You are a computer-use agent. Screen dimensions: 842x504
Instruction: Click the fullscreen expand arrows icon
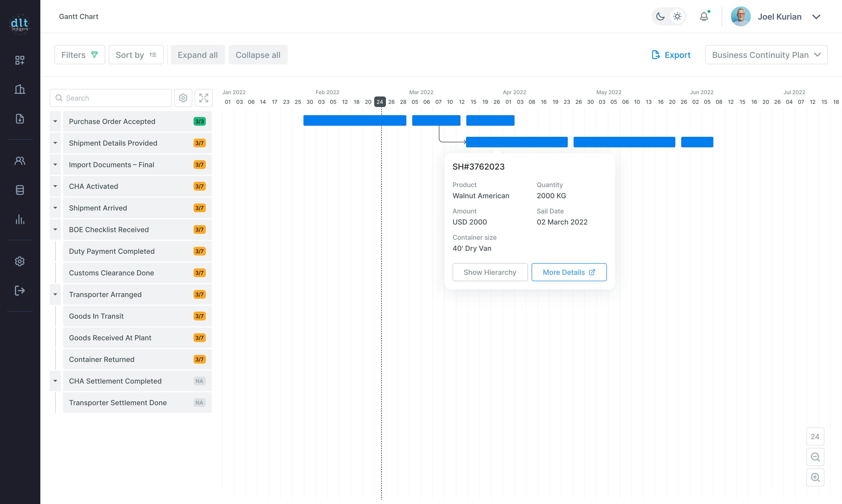(203, 98)
